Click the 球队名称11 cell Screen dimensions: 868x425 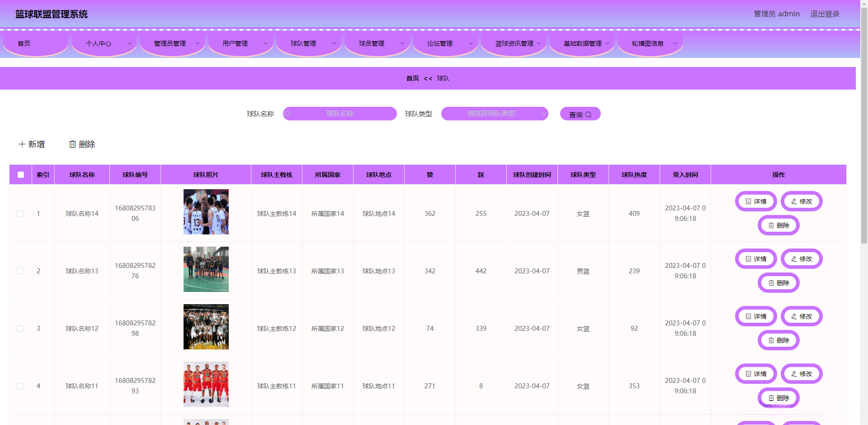pyautogui.click(x=82, y=386)
